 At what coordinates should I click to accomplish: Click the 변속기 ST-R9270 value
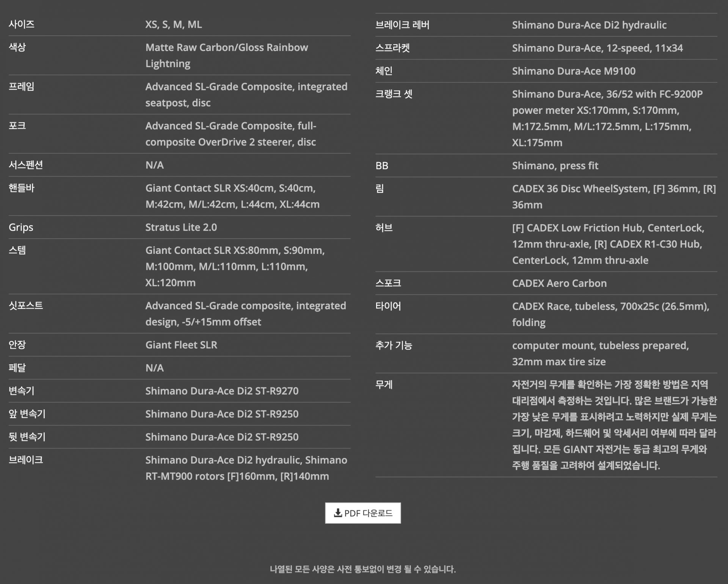tap(222, 391)
